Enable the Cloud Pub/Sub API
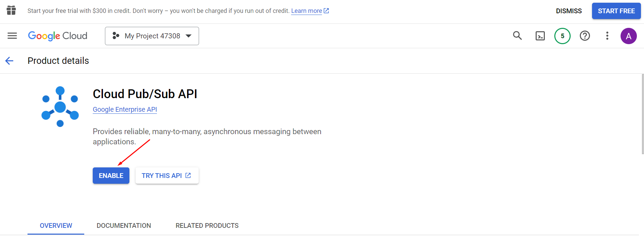This screenshot has height=236, width=644. point(111,176)
